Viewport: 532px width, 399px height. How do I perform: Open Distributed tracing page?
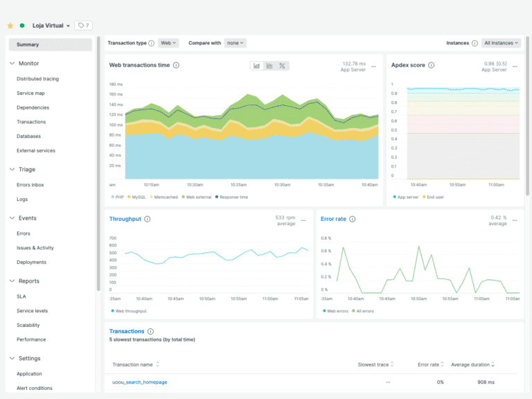(37, 79)
